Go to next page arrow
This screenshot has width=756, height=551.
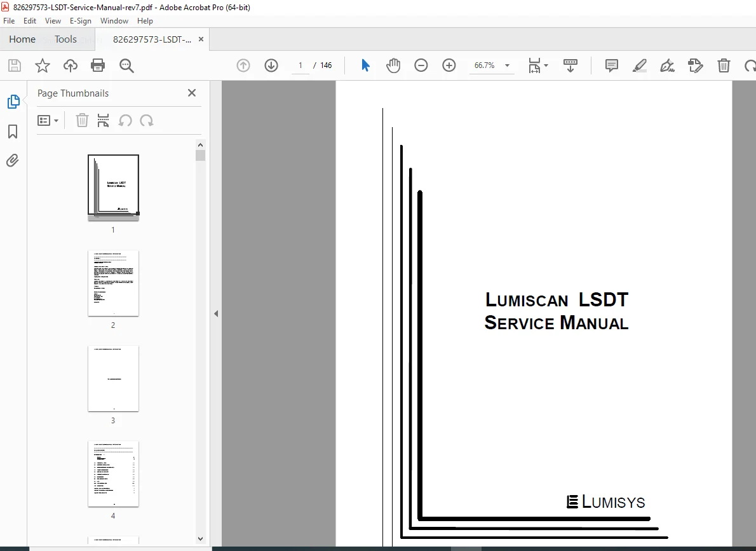pyautogui.click(x=271, y=65)
